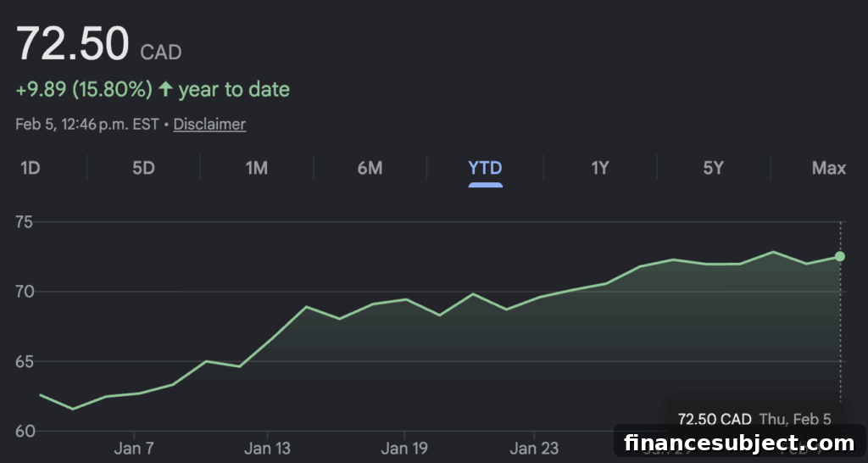Open the 5Y range tab
Screen dimensions: 868x463
click(714, 168)
